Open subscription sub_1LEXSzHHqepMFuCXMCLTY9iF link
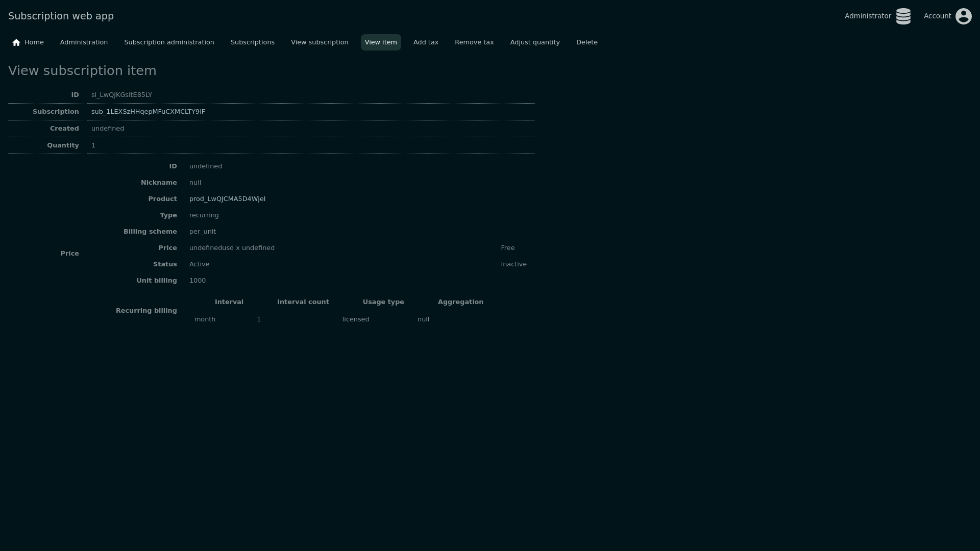 [148, 112]
